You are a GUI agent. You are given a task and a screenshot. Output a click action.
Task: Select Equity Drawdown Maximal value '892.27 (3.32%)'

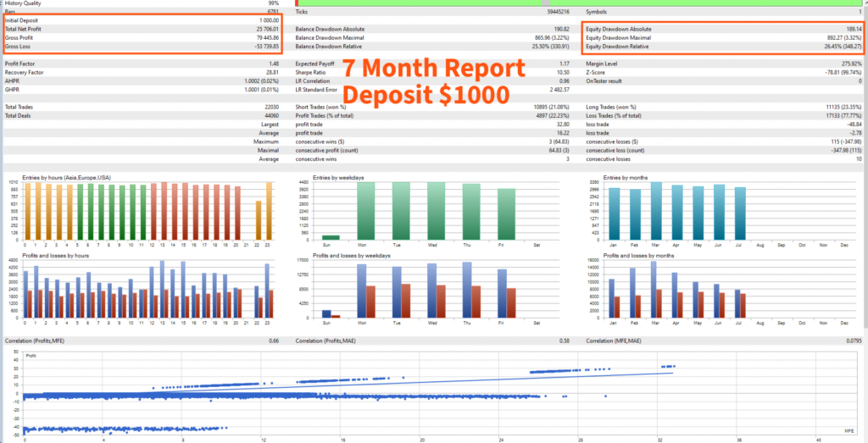pos(843,37)
